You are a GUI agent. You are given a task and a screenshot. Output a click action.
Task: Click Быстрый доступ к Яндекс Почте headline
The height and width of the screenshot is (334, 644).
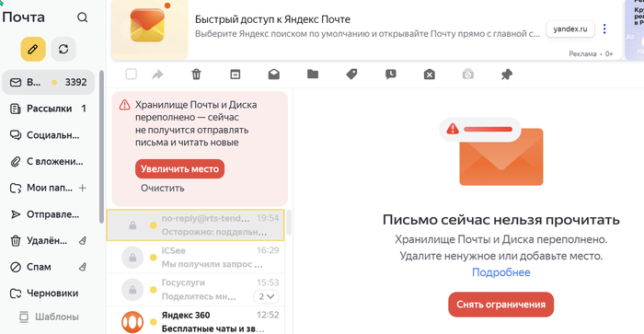click(272, 19)
